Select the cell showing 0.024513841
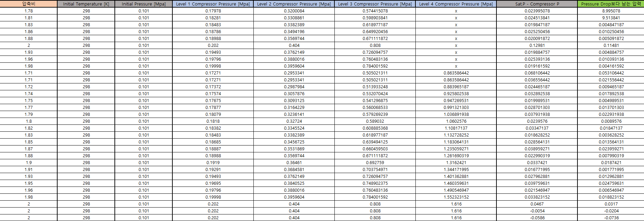Image resolution: width=644 pixels, height=221 pixels. tap(537, 18)
